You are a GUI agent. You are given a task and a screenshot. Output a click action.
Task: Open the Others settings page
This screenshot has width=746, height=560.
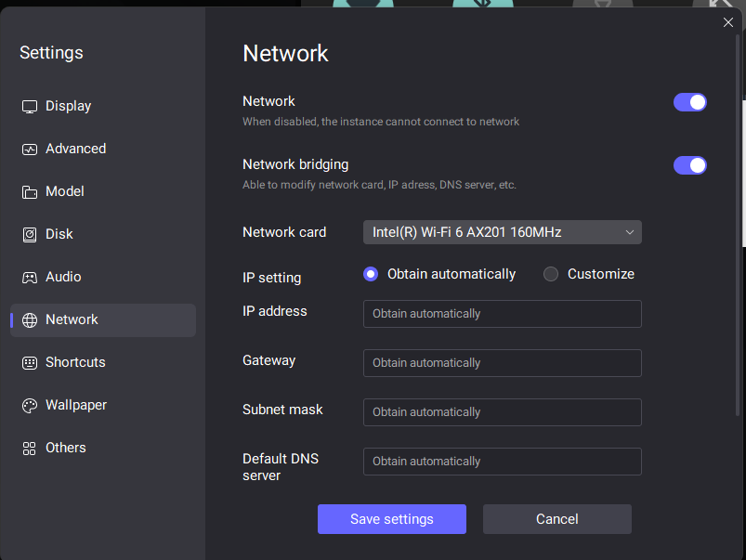click(x=103, y=448)
